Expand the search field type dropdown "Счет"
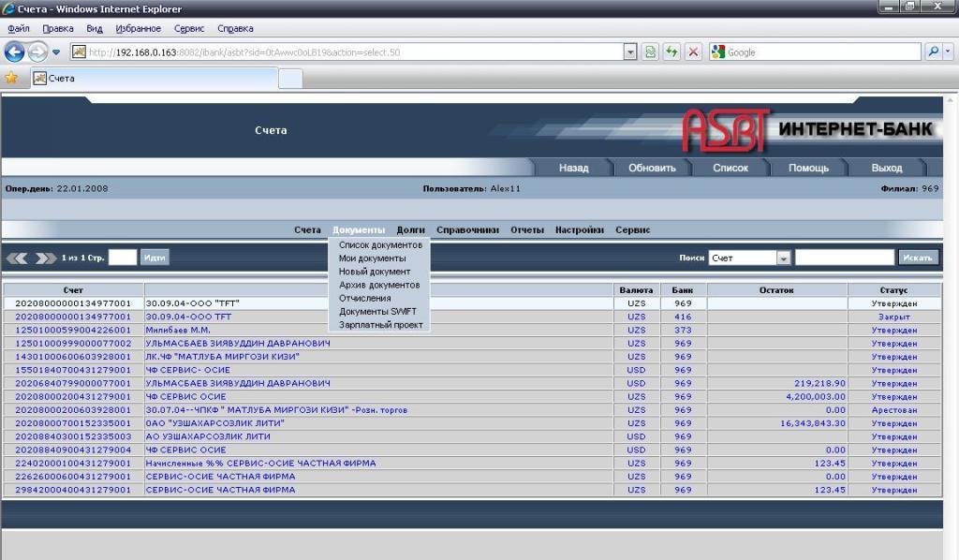This screenshot has height=560, width=959. pyautogui.click(x=783, y=258)
